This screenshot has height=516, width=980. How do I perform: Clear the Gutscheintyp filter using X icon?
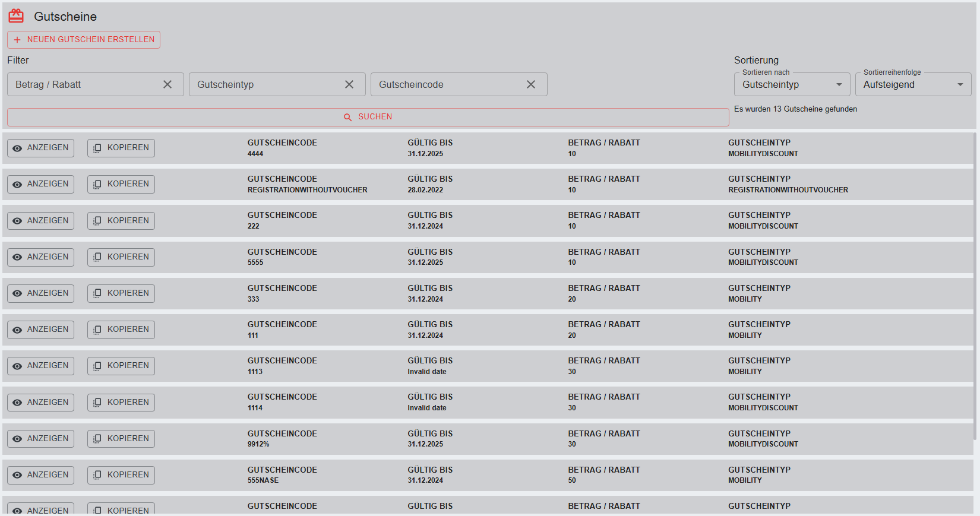pyautogui.click(x=349, y=84)
